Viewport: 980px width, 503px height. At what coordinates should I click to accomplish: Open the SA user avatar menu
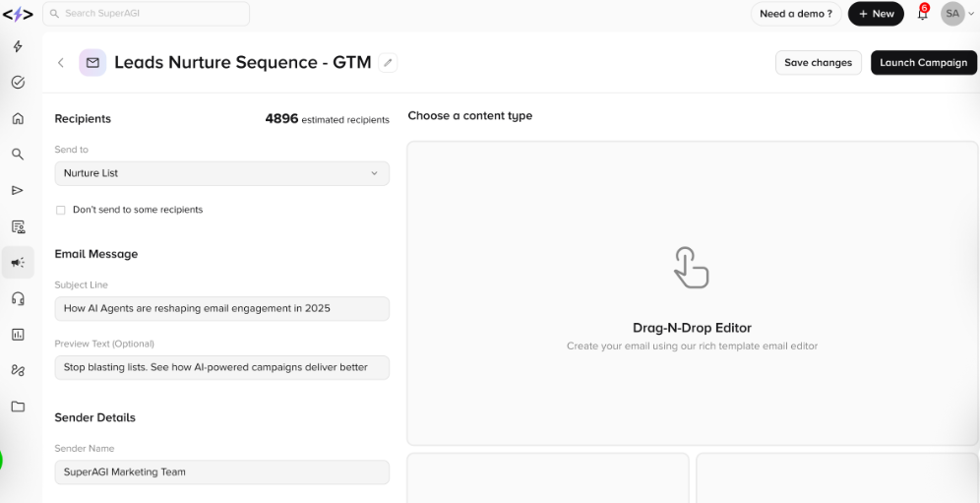click(x=952, y=14)
